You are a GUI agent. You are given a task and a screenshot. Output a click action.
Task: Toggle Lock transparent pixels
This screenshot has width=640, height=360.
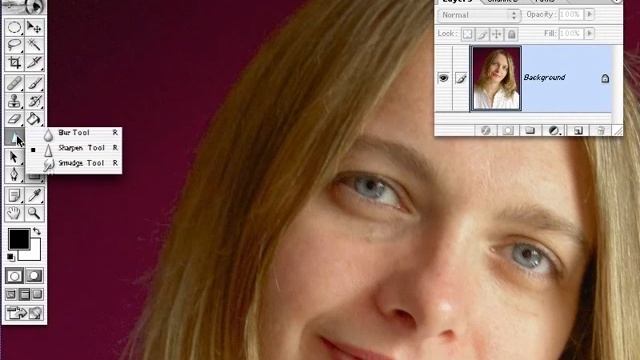[x=467, y=34]
